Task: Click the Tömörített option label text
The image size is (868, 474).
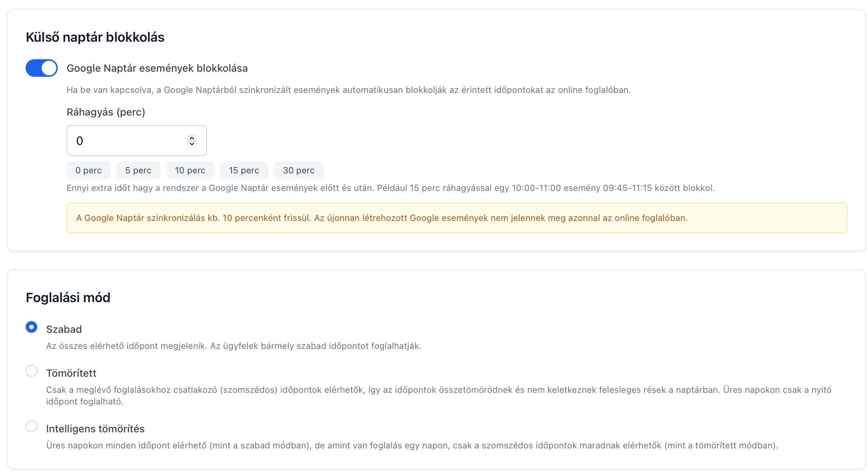Action: [71, 373]
